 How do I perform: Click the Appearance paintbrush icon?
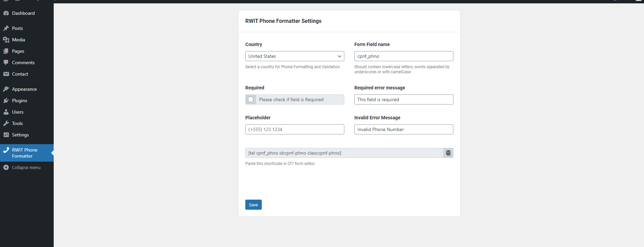6,89
